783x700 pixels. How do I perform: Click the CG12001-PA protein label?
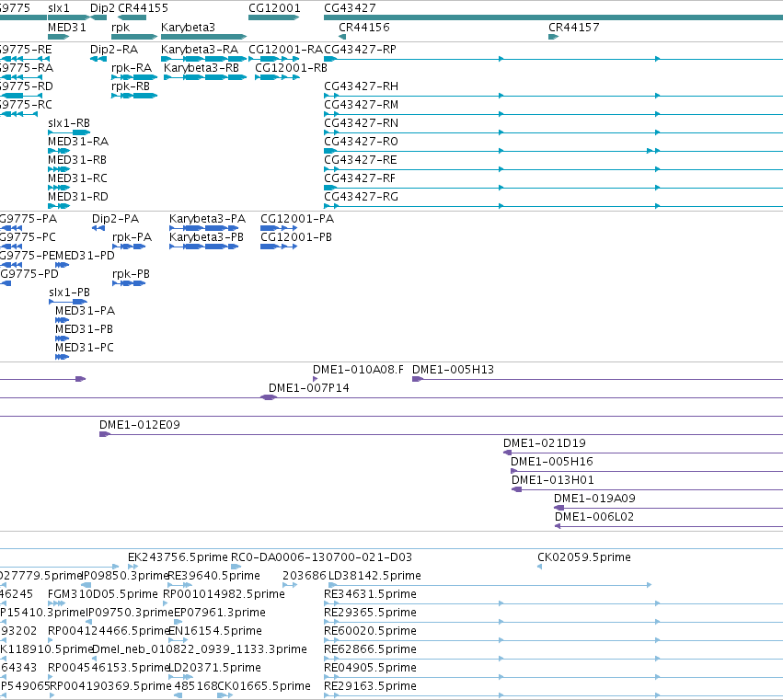297,219
